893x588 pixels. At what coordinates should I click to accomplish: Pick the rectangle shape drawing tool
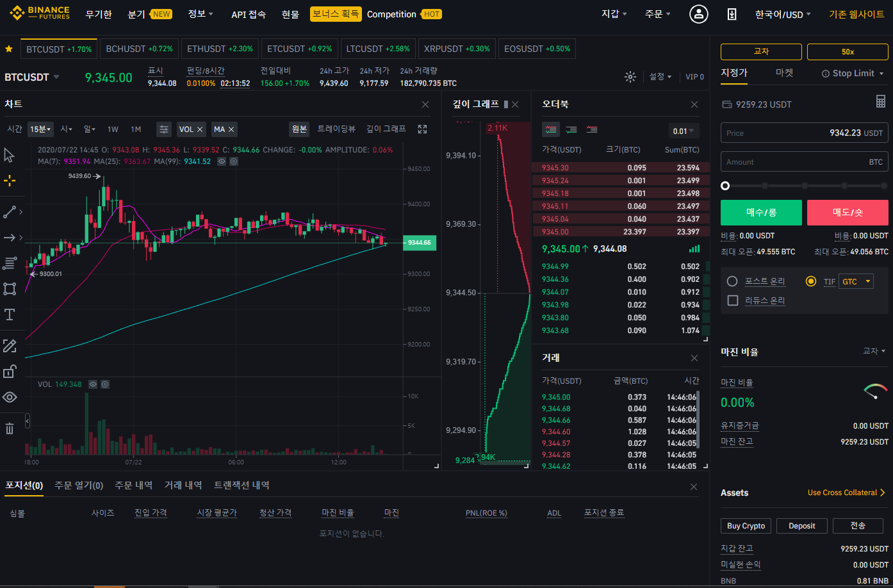(9, 289)
